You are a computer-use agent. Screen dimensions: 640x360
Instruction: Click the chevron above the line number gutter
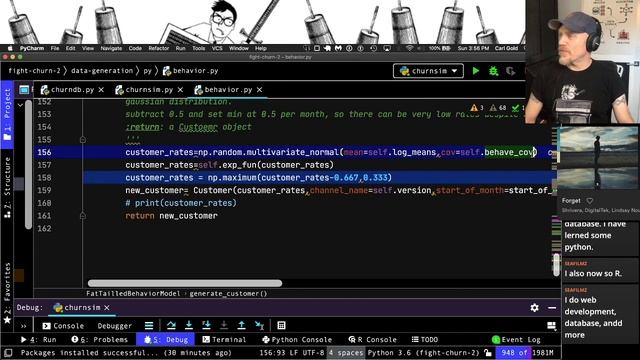pos(20,105)
